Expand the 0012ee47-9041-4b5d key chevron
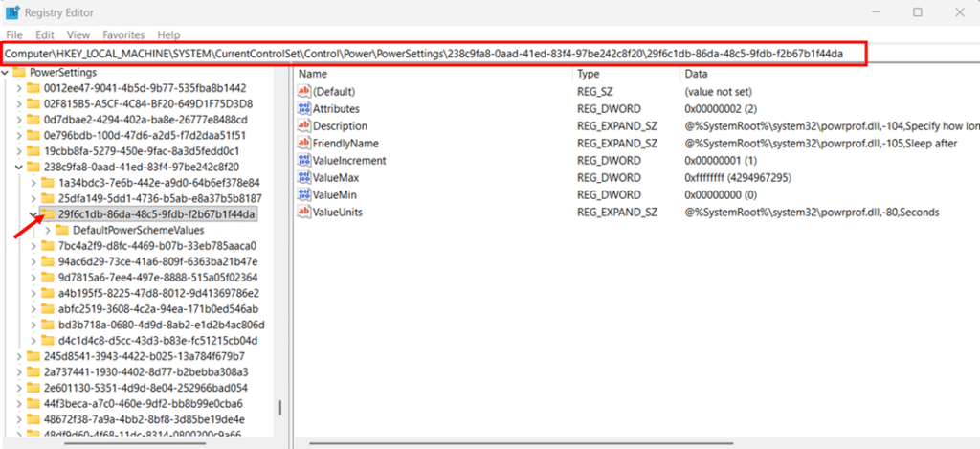Screen dimensions: 980x449 (x=19, y=88)
